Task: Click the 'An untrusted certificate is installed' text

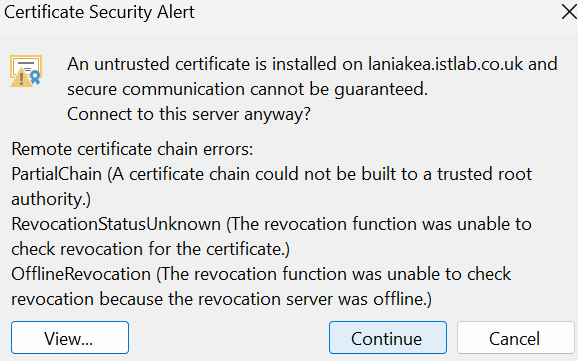Action: pyautogui.click(x=201, y=64)
